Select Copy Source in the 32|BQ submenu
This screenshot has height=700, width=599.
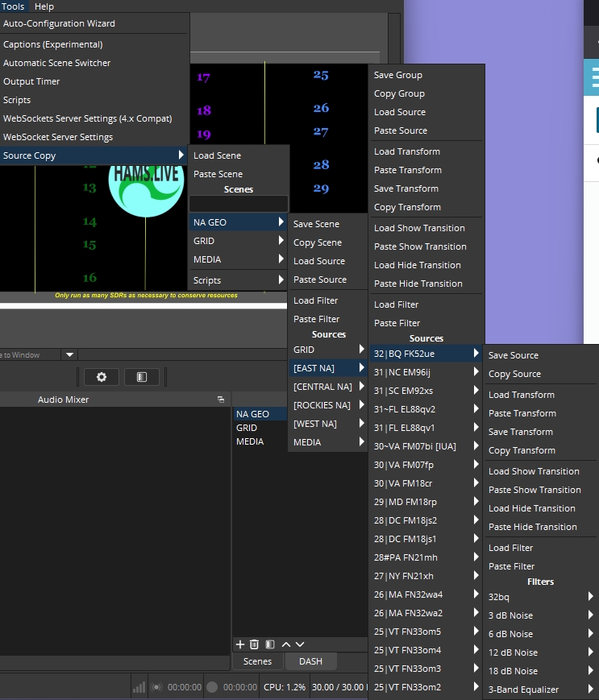[514, 374]
